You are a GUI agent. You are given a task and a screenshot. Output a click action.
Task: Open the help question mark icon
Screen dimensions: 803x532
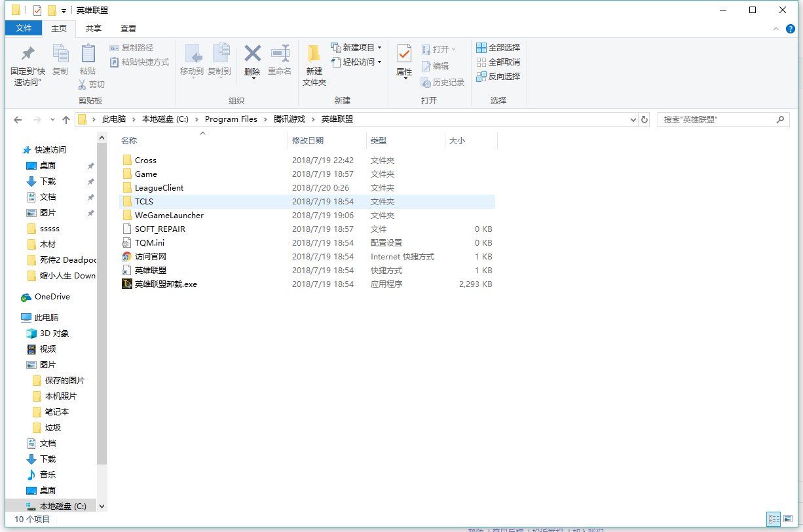point(790,29)
